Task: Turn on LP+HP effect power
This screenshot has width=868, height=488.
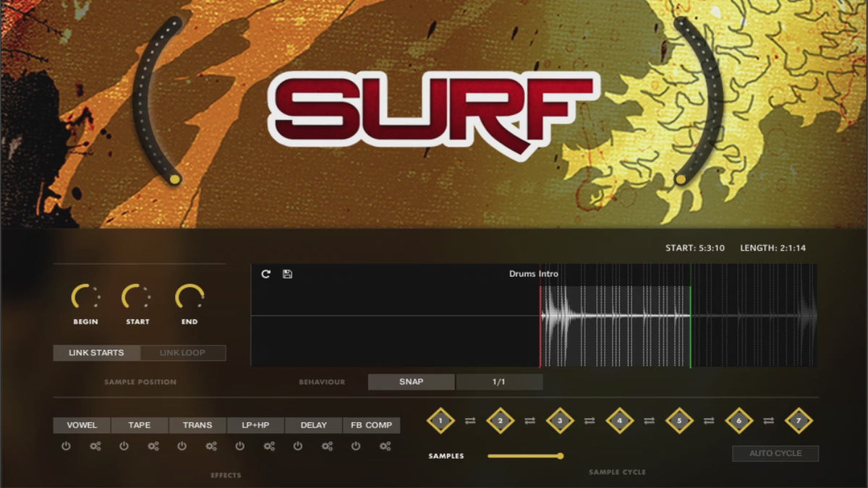Action: [239, 446]
